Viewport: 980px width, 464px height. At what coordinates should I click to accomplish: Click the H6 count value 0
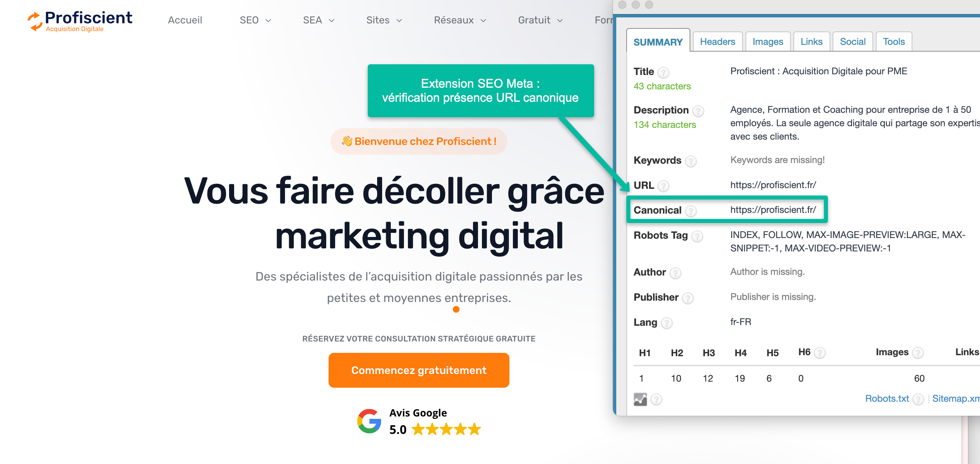click(801, 378)
